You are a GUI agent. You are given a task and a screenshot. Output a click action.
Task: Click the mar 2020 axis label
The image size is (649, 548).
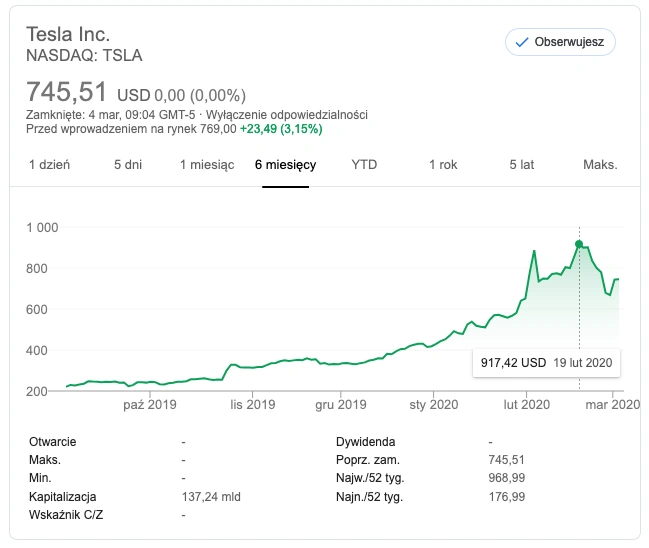coord(613,404)
